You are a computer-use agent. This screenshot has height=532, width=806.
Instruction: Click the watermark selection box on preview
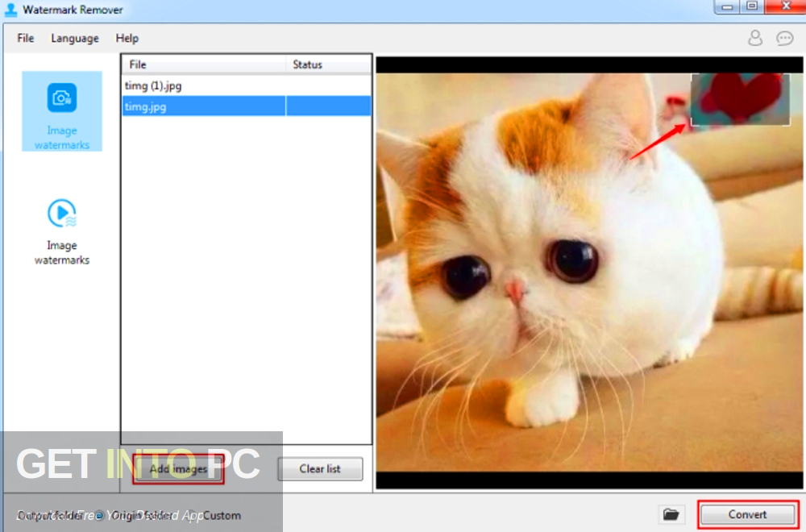[740, 99]
